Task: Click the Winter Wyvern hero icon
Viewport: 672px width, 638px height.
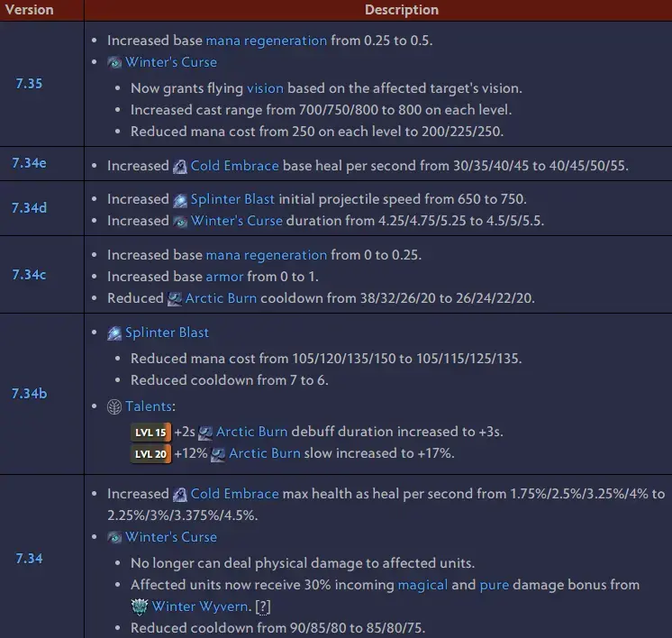Action: click(140, 606)
